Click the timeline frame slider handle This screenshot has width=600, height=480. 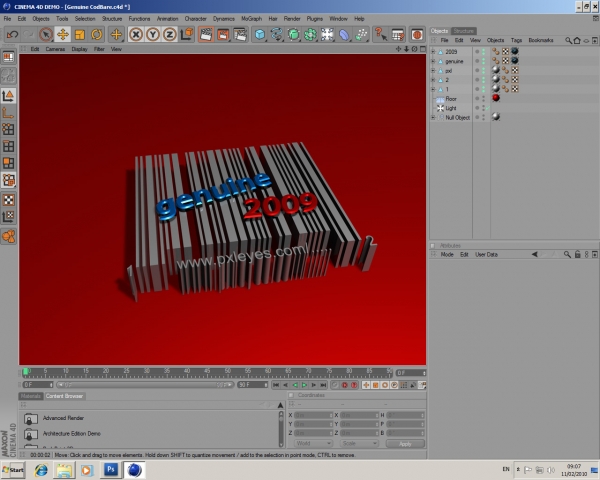click(26, 371)
